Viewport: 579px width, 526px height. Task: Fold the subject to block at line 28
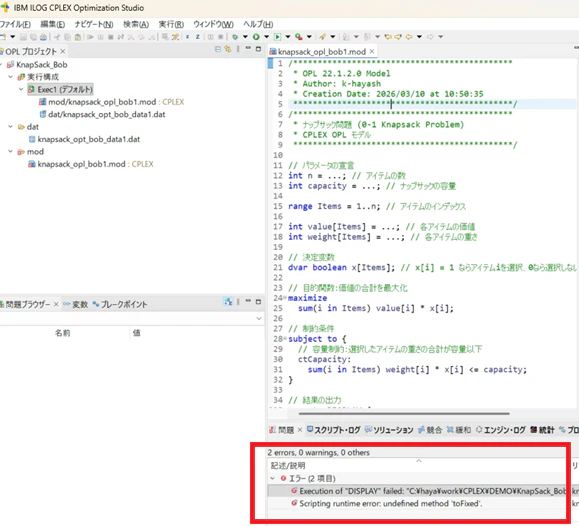pos(285,339)
